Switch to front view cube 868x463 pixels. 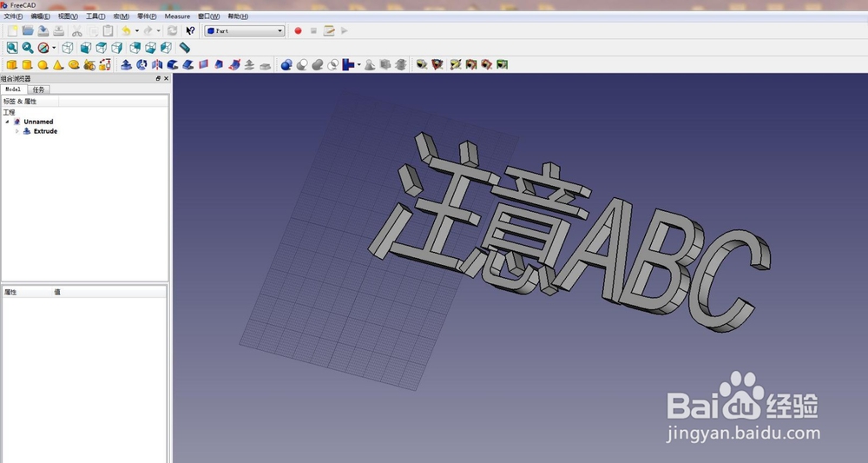click(x=86, y=48)
